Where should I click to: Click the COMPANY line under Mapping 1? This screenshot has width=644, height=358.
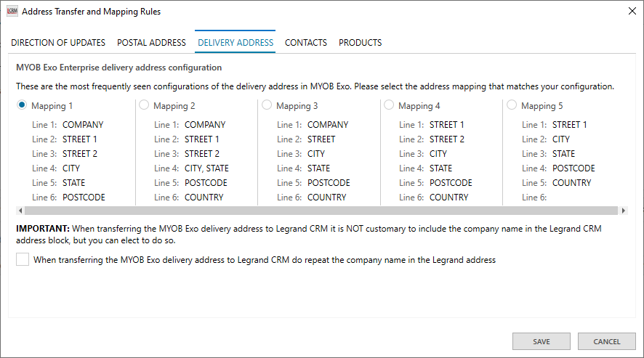tap(82, 125)
